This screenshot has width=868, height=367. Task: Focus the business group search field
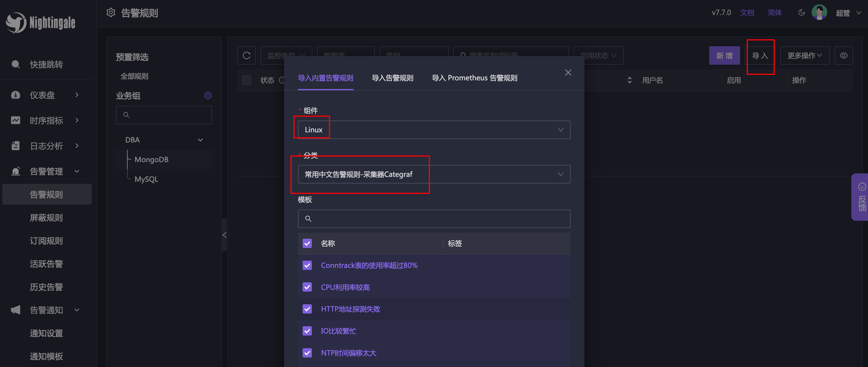164,115
